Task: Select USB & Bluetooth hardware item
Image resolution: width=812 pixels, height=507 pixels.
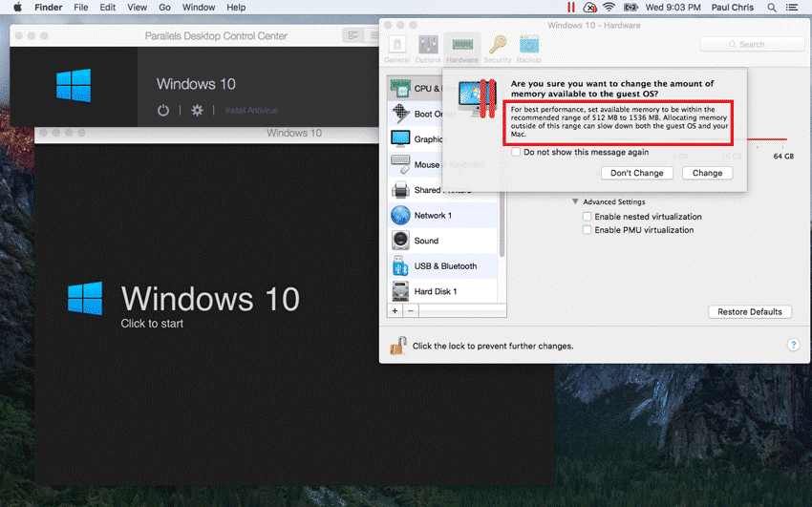Action: [442, 266]
